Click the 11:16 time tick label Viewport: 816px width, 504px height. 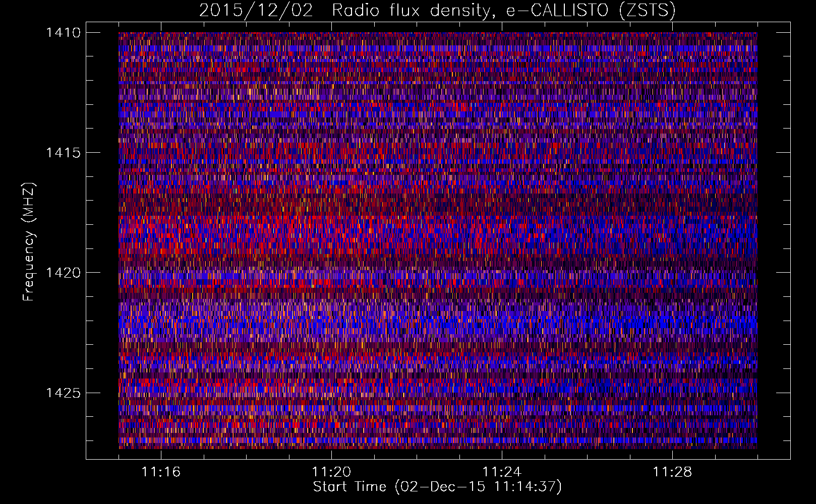(161, 472)
